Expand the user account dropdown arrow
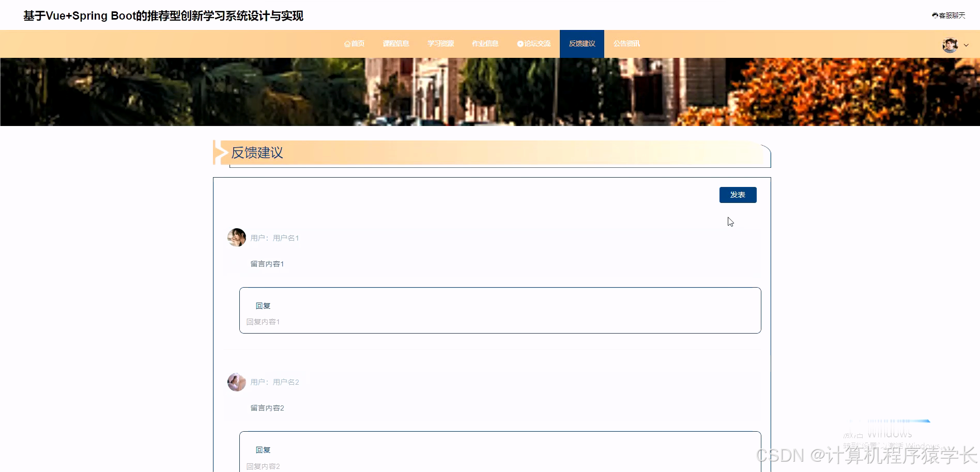Image resolution: width=980 pixels, height=472 pixels. [x=966, y=45]
